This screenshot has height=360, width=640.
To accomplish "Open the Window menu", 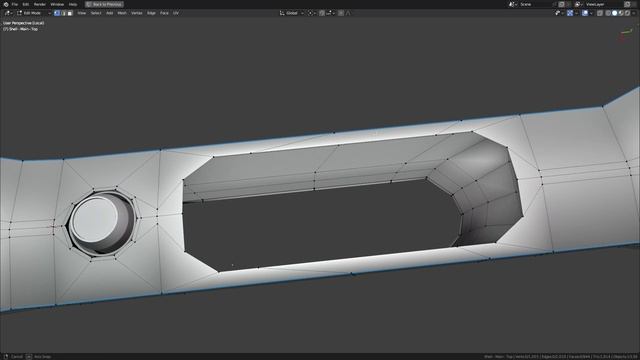I will [57, 4].
